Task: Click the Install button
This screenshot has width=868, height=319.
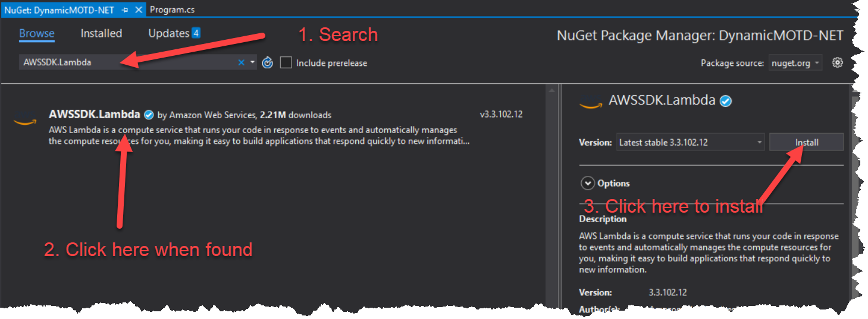Action: [x=807, y=143]
